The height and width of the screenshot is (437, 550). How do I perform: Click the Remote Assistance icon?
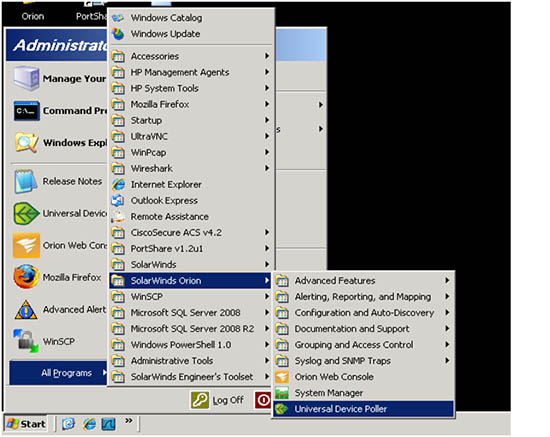[x=118, y=217]
